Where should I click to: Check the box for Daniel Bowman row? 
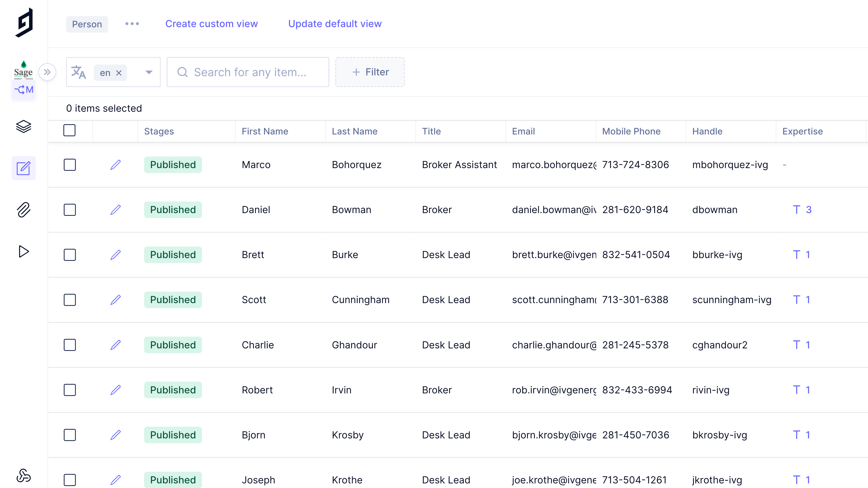pyautogui.click(x=70, y=210)
